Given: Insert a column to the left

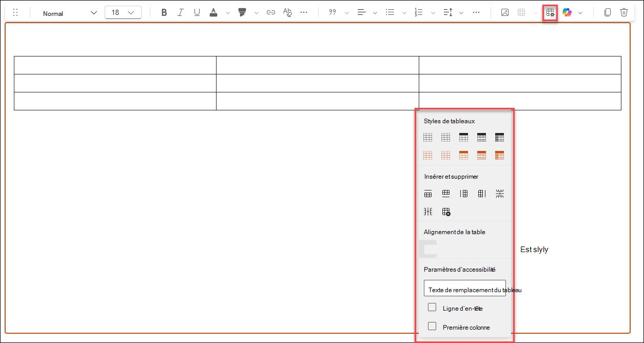Looking at the screenshot, I should pos(464,194).
